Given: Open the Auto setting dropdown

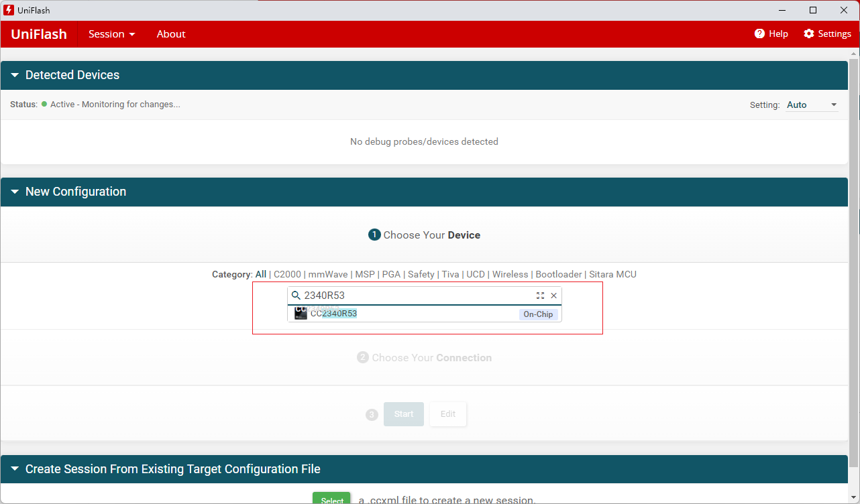Looking at the screenshot, I should [812, 105].
